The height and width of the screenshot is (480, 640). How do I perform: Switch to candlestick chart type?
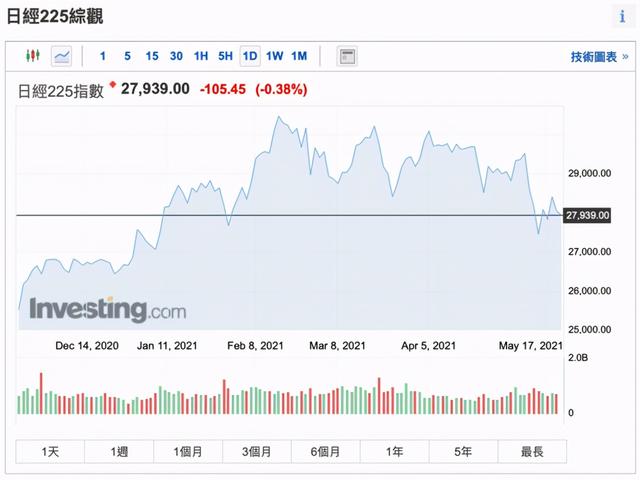coord(33,56)
